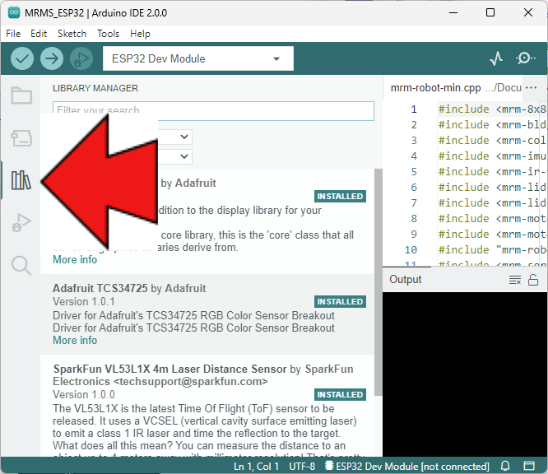
Task: Click INSTALLED badge of SparkFun VL53L1X library
Action: click(x=340, y=395)
